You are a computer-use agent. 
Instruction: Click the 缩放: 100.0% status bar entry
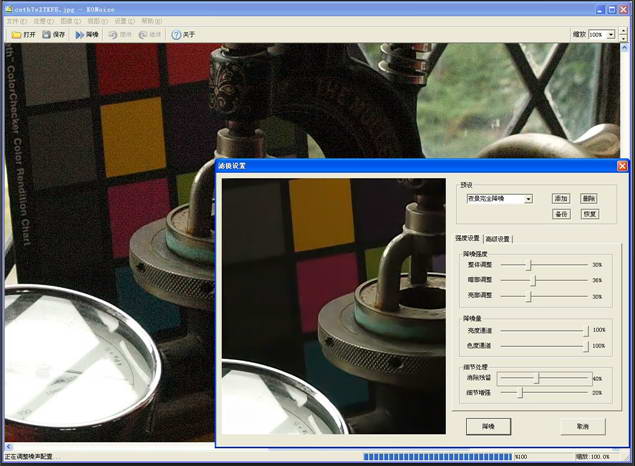point(592,457)
